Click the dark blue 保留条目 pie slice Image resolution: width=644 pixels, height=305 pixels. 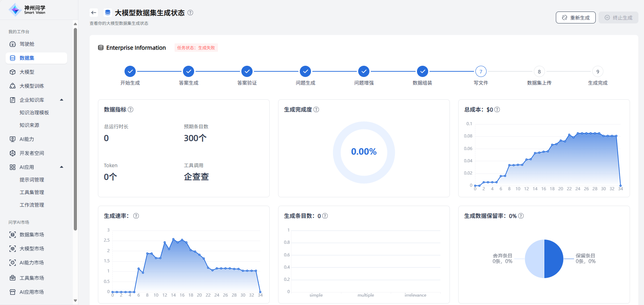(x=554, y=259)
